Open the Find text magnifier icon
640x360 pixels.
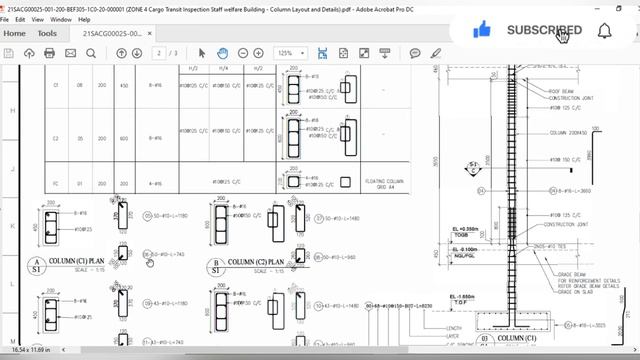coord(91,53)
